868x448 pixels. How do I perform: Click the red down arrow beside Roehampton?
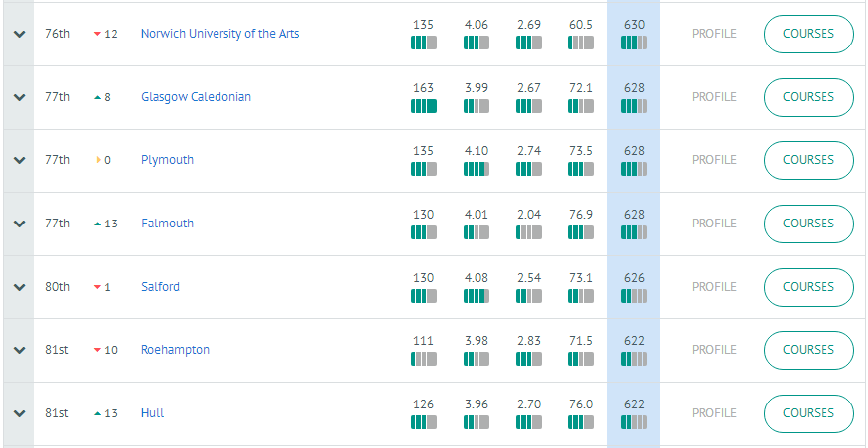(x=97, y=350)
